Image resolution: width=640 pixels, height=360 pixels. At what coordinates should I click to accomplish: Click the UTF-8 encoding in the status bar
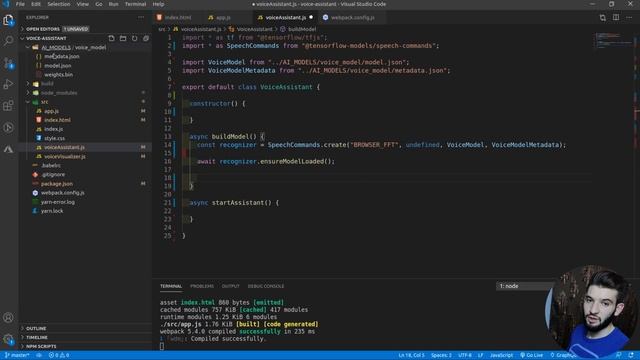click(465, 355)
